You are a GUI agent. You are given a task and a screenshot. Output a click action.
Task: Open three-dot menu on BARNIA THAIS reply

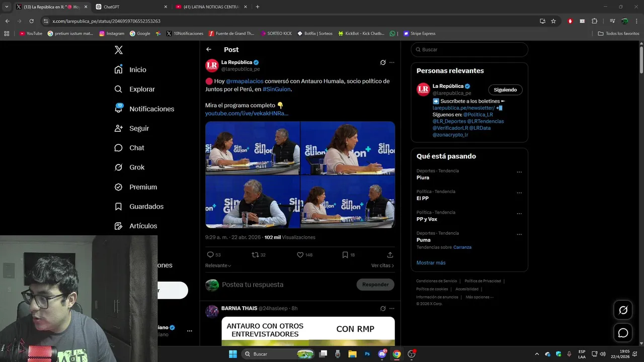(392, 308)
